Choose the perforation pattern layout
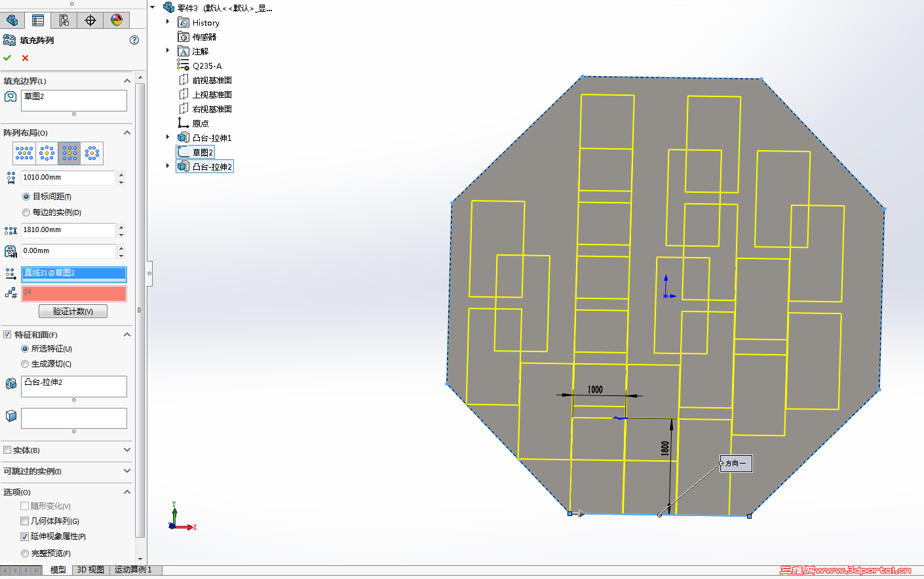 pyautogui.click(x=24, y=153)
